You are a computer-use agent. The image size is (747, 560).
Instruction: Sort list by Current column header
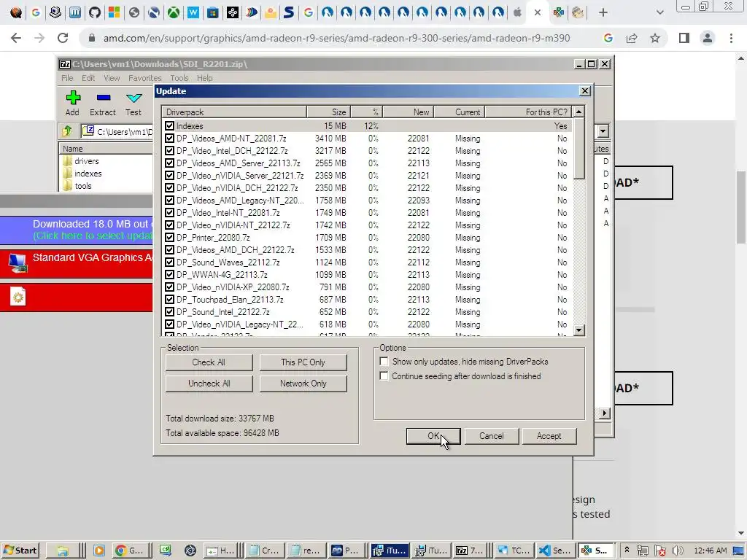click(x=460, y=112)
